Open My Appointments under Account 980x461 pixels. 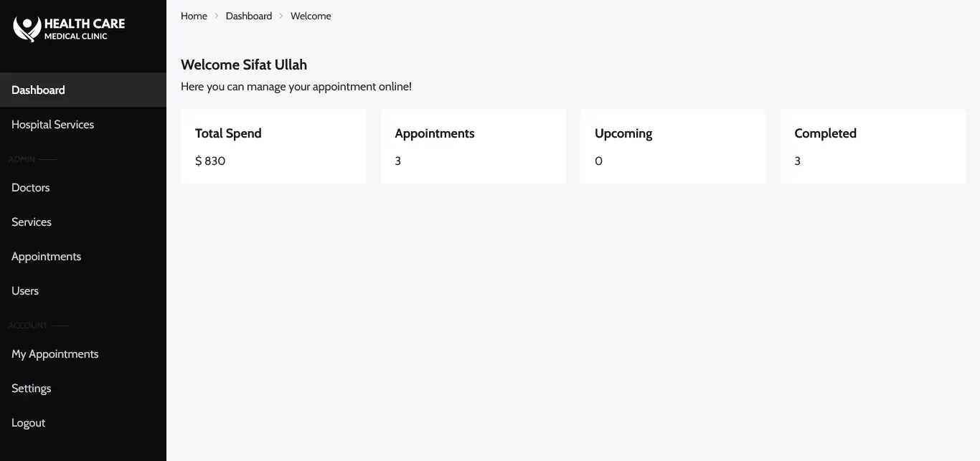83,353
